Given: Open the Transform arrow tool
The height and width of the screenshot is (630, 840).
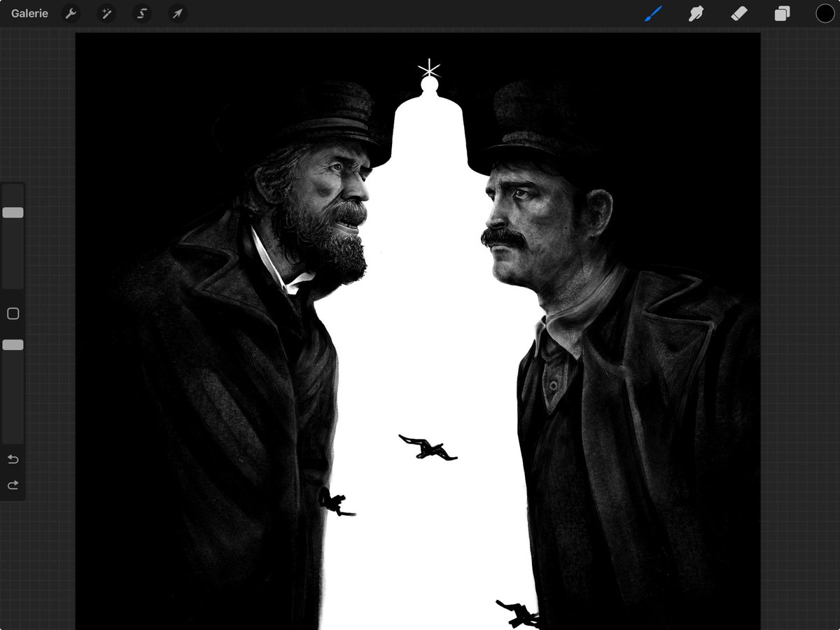Looking at the screenshot, I should [178, 13].
